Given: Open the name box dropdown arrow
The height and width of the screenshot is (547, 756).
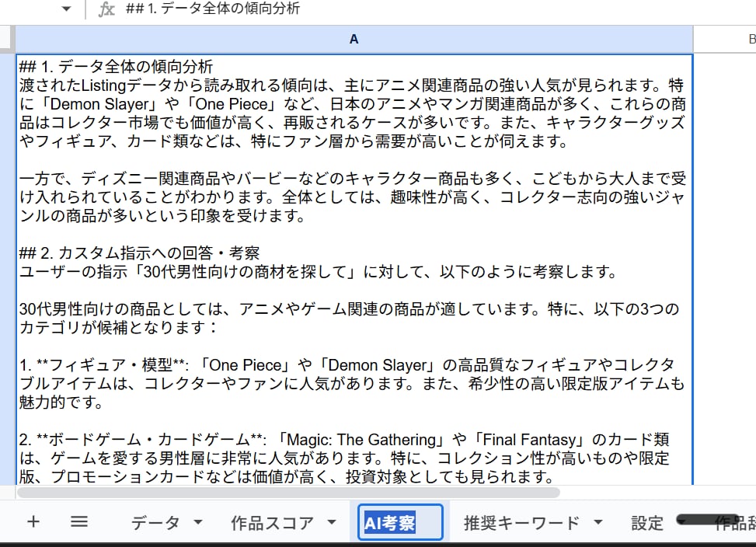Looking at the screenshot, I should (67, 9).
